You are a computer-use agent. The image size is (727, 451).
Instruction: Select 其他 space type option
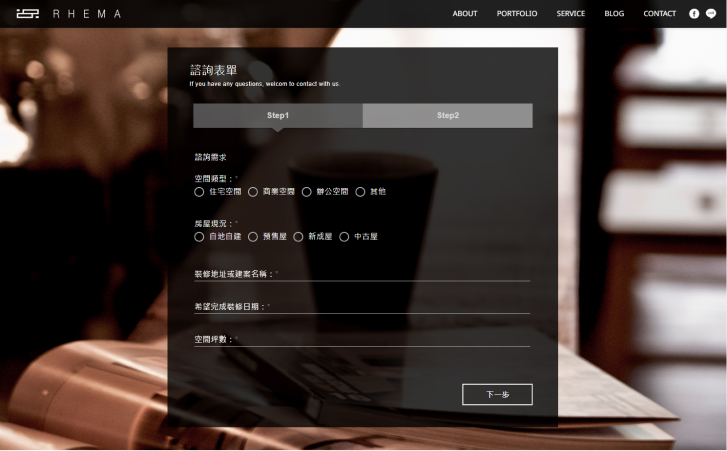(x=360, y=191)
